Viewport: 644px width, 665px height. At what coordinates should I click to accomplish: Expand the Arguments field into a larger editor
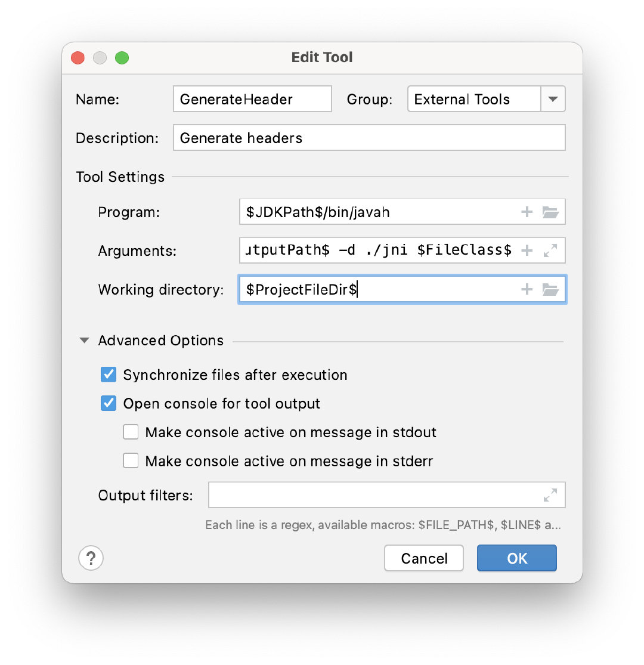click(550, 250)
